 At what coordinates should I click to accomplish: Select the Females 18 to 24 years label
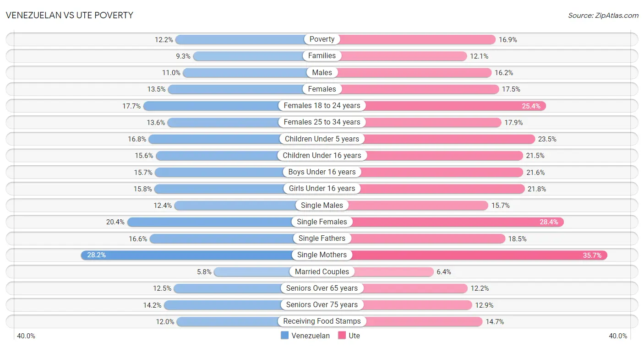tap(322, 106)
